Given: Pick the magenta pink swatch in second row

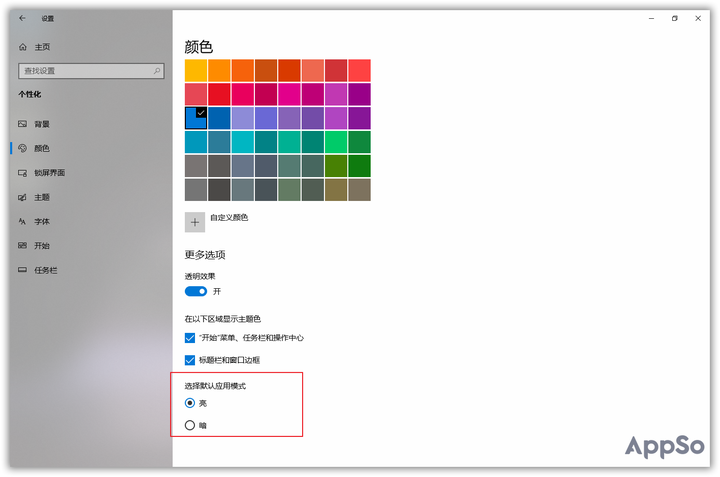Looking at the screenshot, I should tap(289, 94).
